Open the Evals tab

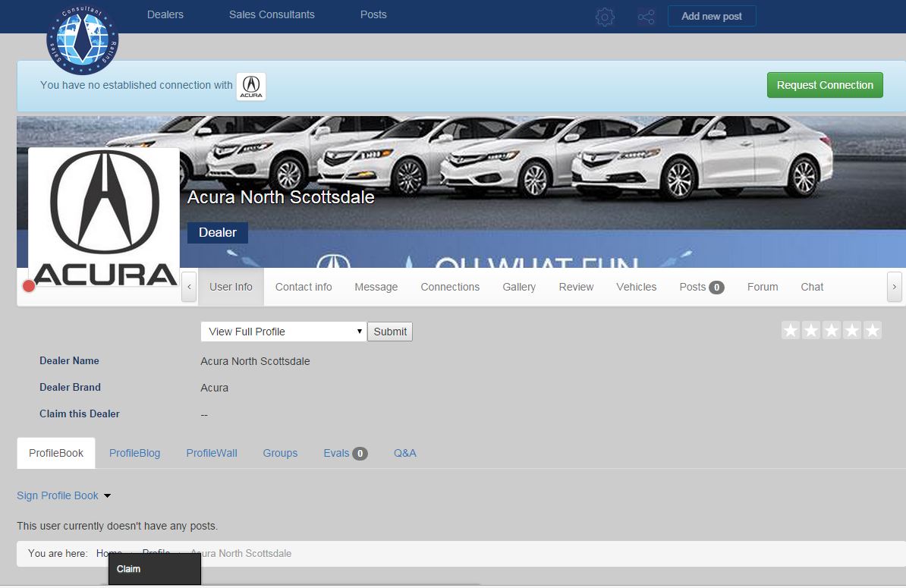pyautogui.click(x=345, y=454)
